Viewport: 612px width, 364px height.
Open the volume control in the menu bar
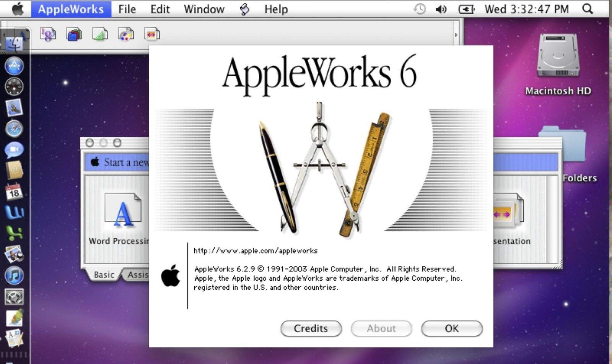[x=441, y=9]
